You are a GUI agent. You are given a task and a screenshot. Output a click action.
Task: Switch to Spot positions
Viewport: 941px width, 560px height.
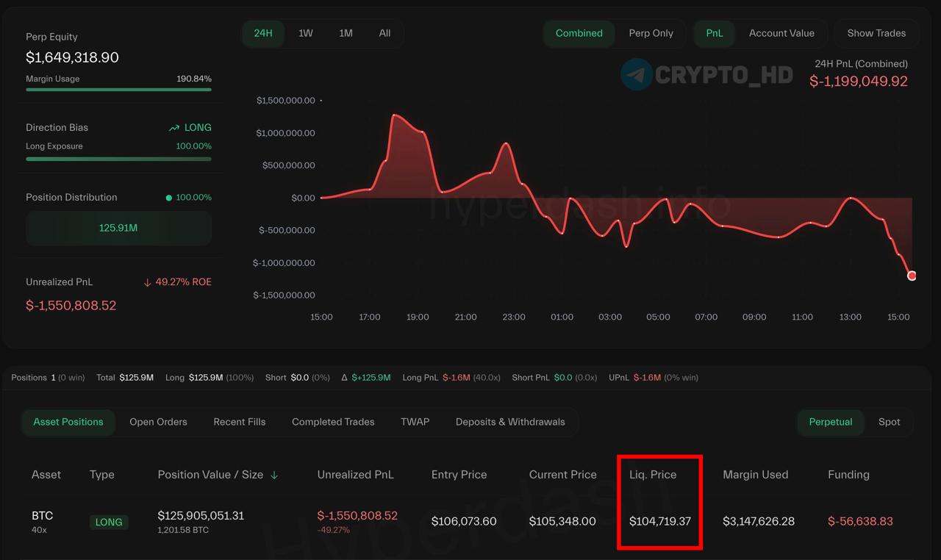(x=889, y=422)
